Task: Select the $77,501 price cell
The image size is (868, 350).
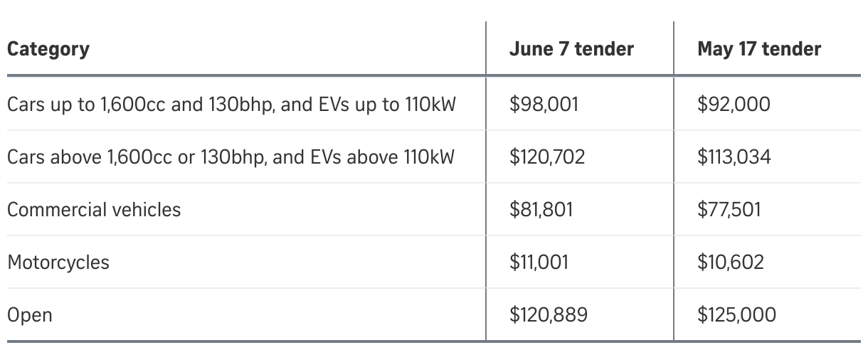Action: [729, 210]
